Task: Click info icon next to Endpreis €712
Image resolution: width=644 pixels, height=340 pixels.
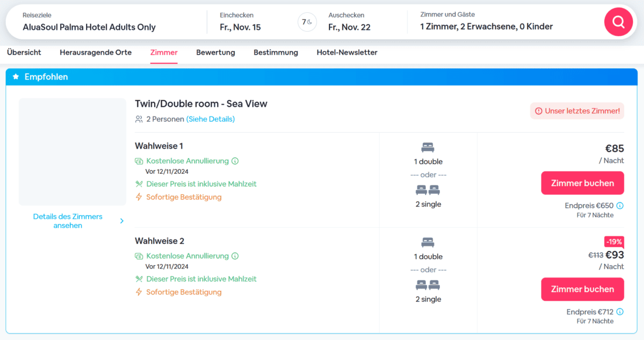Action: pyautogui.click(x=619, y=312)
